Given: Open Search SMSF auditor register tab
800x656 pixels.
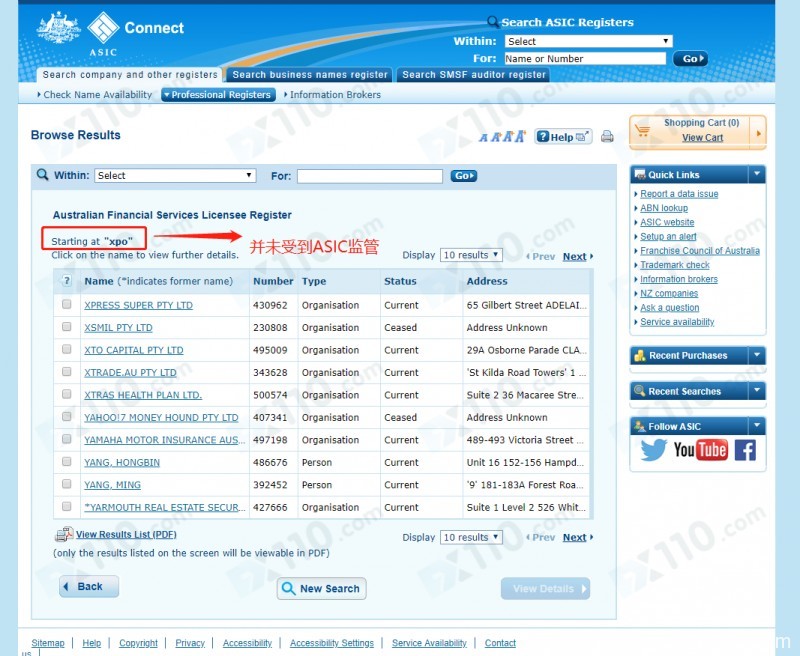Looking at the screenshot, I should click(473, 75).
